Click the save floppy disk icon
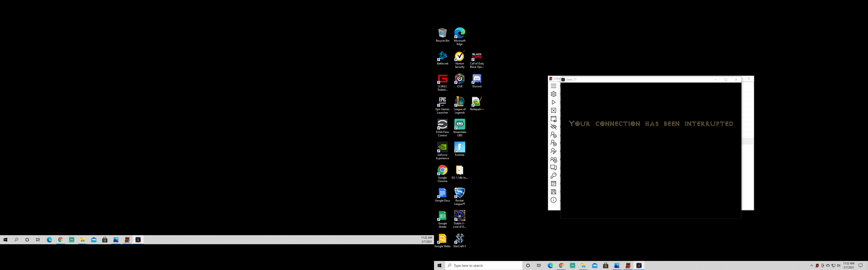 [553, 192]
